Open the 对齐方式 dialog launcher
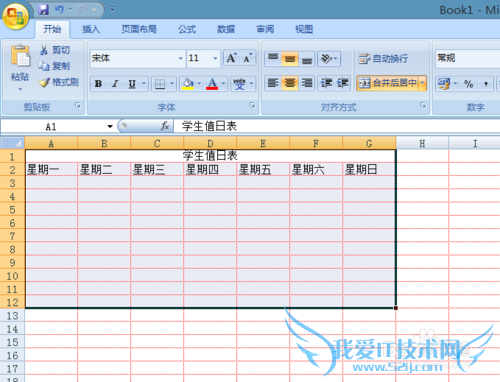500x382 pixels. [423, 106]
